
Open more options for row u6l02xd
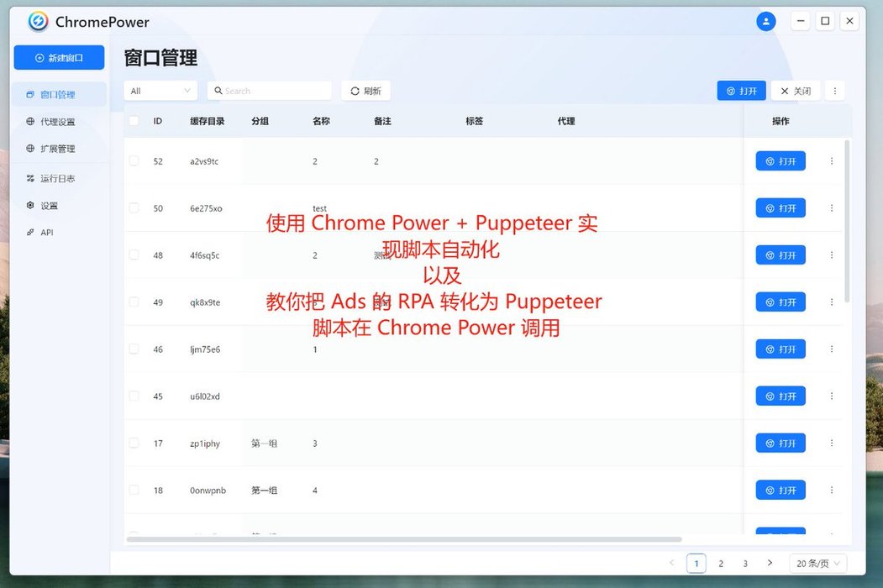pos(831,396)
